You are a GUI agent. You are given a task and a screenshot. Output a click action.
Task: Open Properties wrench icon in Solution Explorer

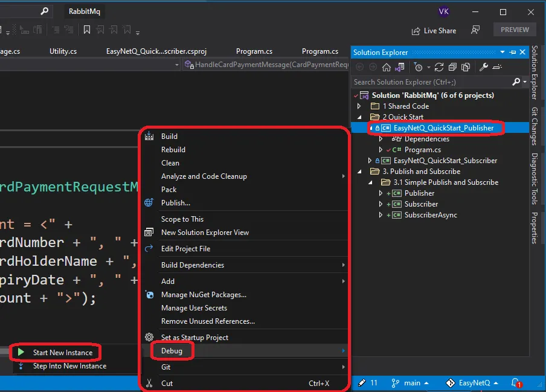(x=484, y=67)
